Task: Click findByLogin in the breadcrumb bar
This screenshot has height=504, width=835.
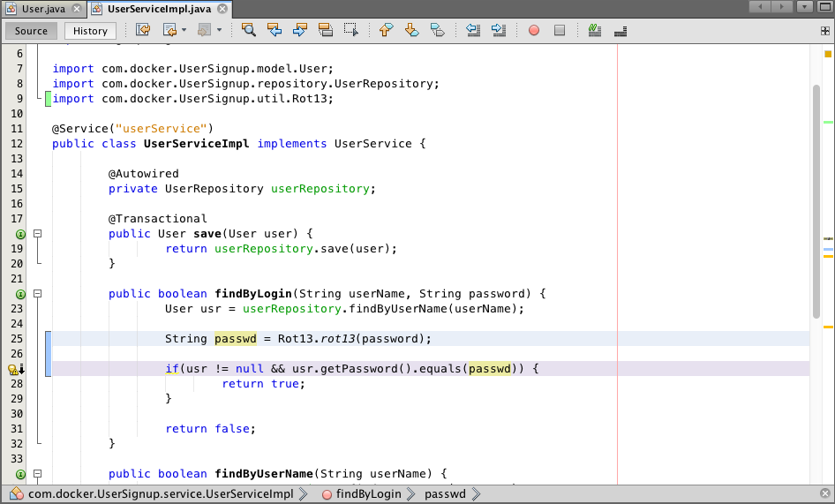Action: click(x=369, y=494)
